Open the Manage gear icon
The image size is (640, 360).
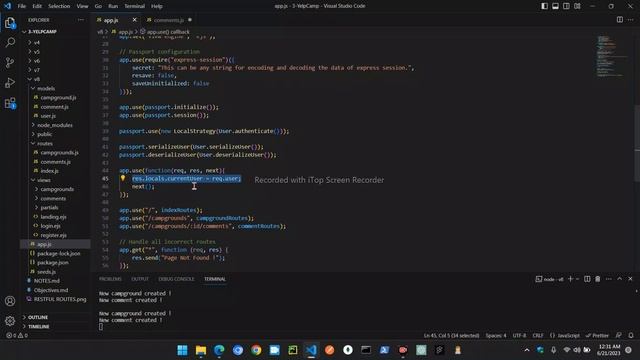click(x=10, y=321)
